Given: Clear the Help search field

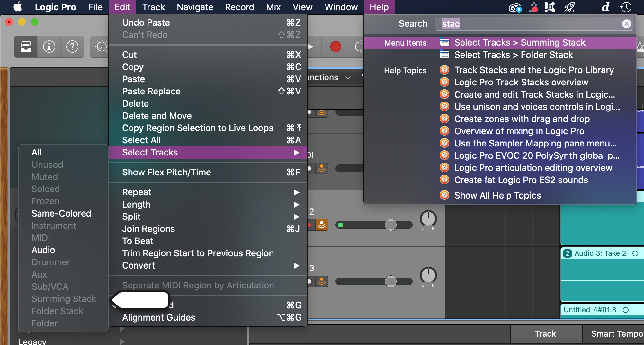Looking at the screenshot, I should click(626, 24).
